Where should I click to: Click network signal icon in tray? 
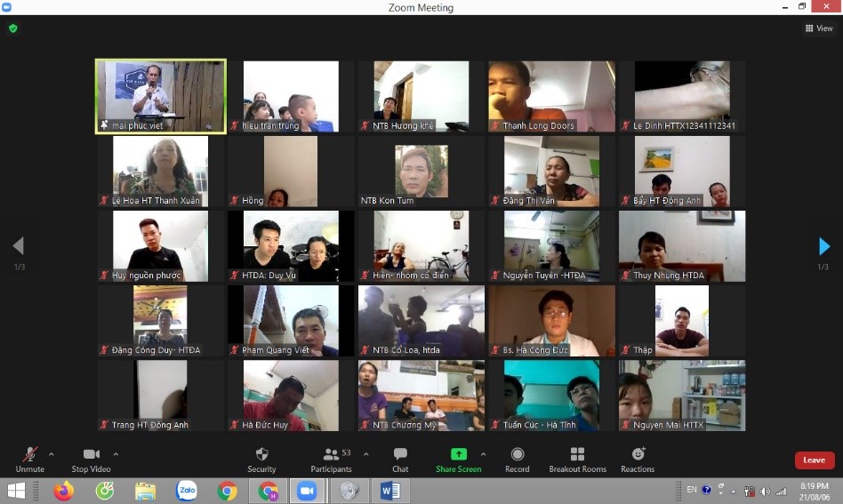(781, 491)
